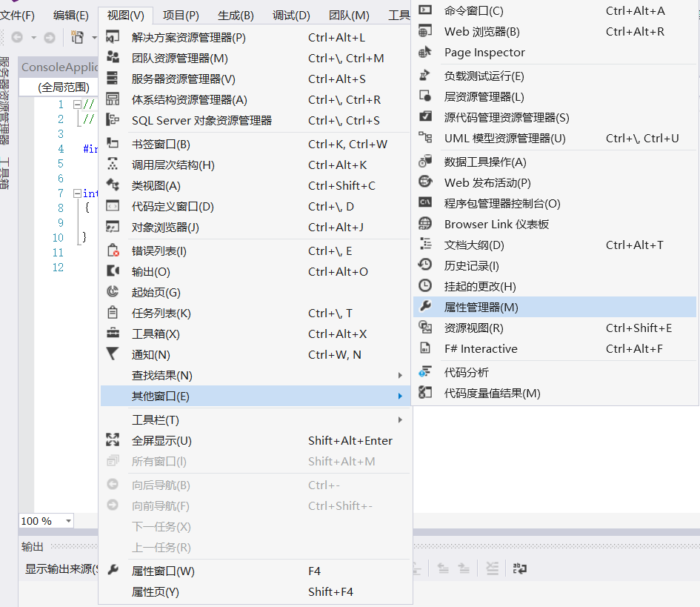This screenshot has width=700, height=607.
Task: Click the 全屏显示 expand-arrows icon
Action: (x=113, y=440)
